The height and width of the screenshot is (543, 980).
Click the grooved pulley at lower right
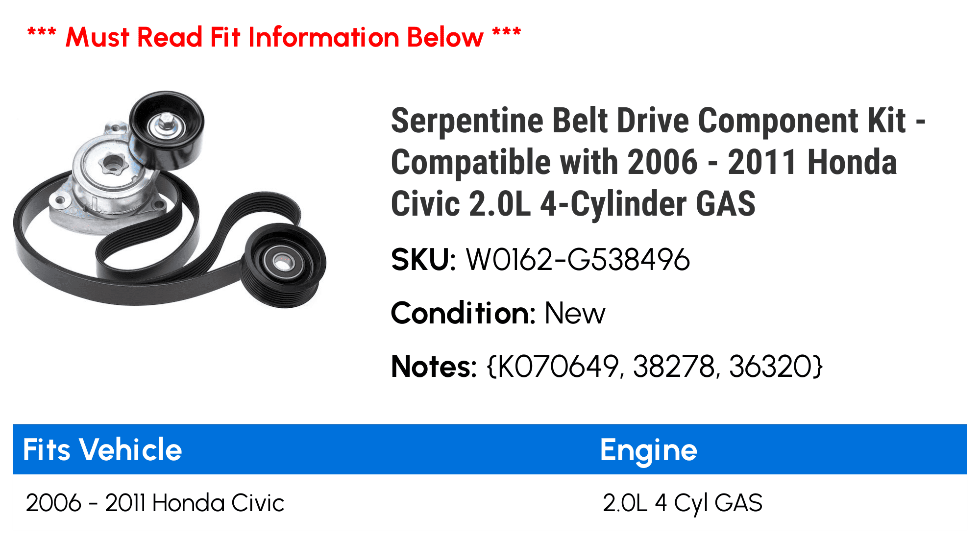point(283,265)
